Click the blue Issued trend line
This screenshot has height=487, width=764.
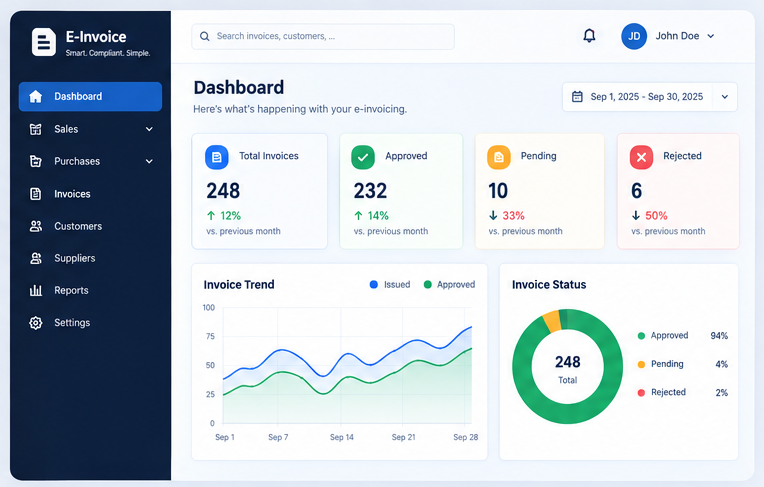(347, 355)
